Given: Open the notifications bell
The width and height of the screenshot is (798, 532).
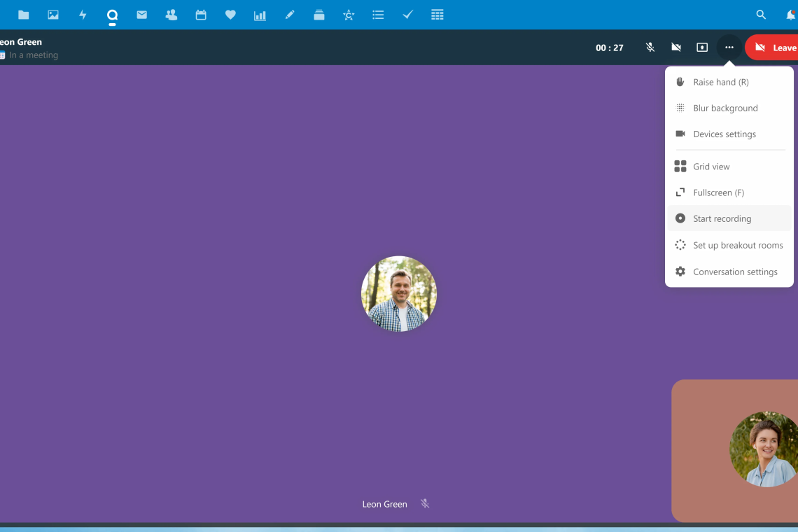Looking at the screenshot, I should click(x=790, y=15).
